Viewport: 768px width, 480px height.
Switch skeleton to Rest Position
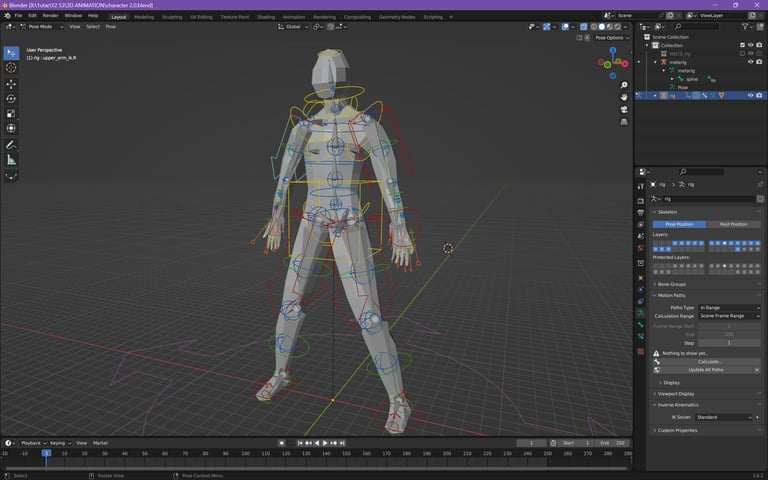pos(733,224)
